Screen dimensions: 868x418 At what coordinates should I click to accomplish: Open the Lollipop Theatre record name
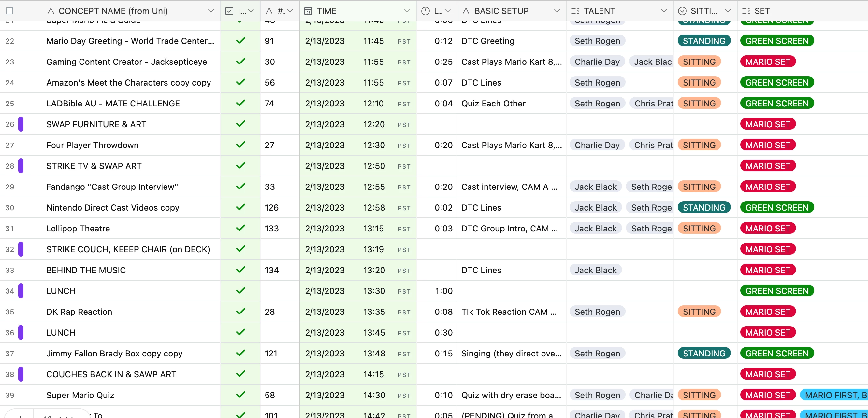(x=78, y=229)
